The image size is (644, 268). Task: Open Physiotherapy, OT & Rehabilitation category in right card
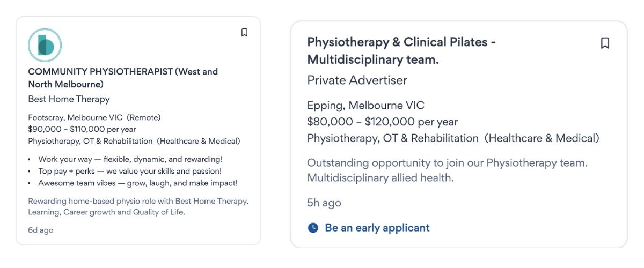click(x=393, y=138)
